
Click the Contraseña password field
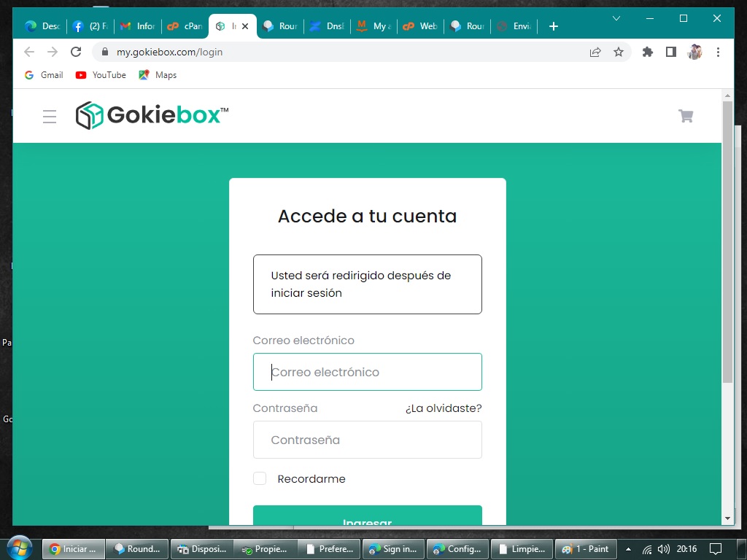[367, 440]
